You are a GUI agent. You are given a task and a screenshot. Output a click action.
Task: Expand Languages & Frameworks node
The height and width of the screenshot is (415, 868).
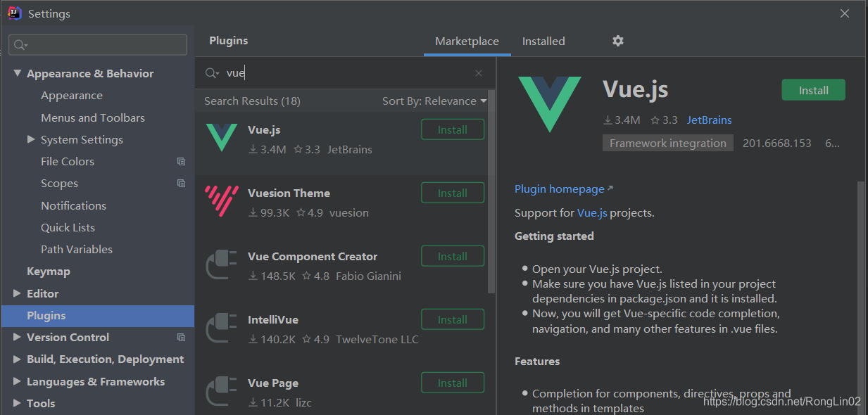(x=17, y=381)
